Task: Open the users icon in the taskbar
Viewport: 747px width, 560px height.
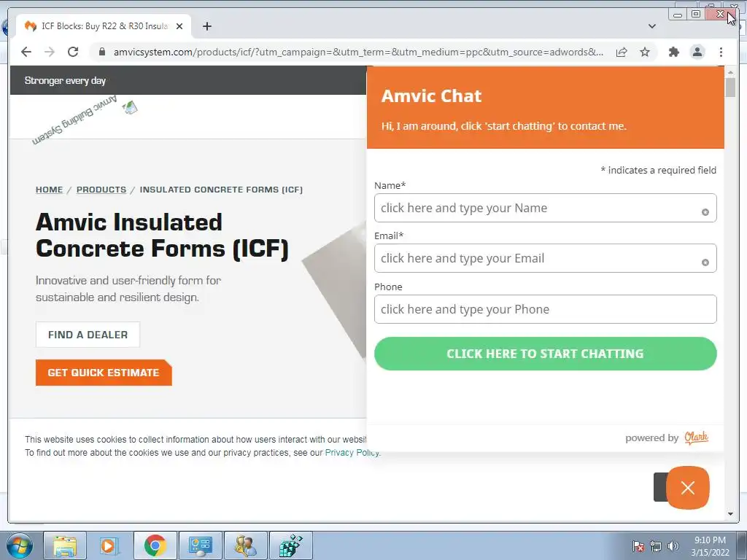Action: [x=246, y=545]
